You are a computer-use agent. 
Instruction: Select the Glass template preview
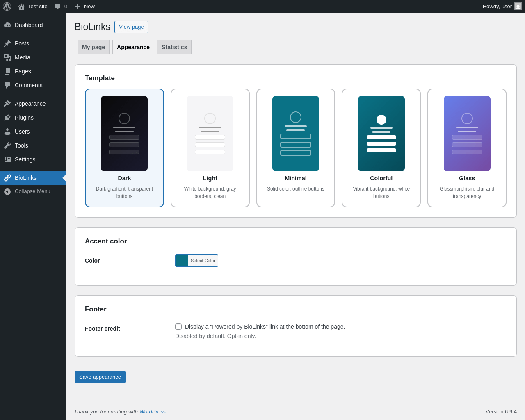click(x=467, y=134)
